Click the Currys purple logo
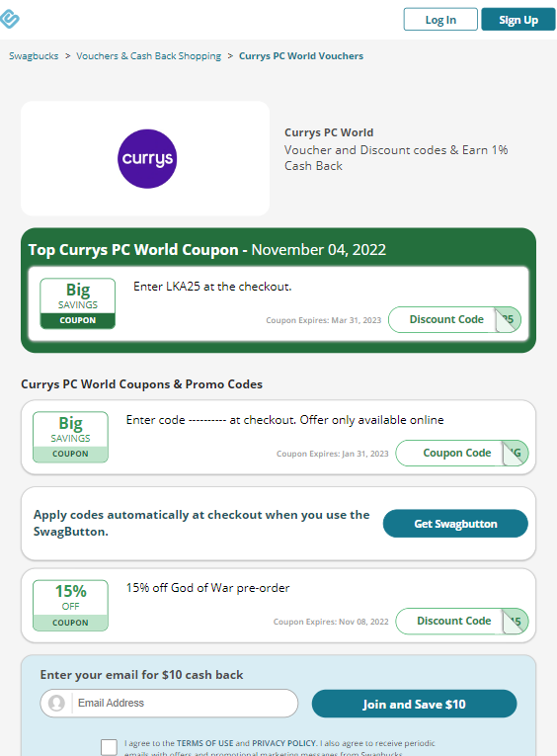 click(x=147, y=159)
